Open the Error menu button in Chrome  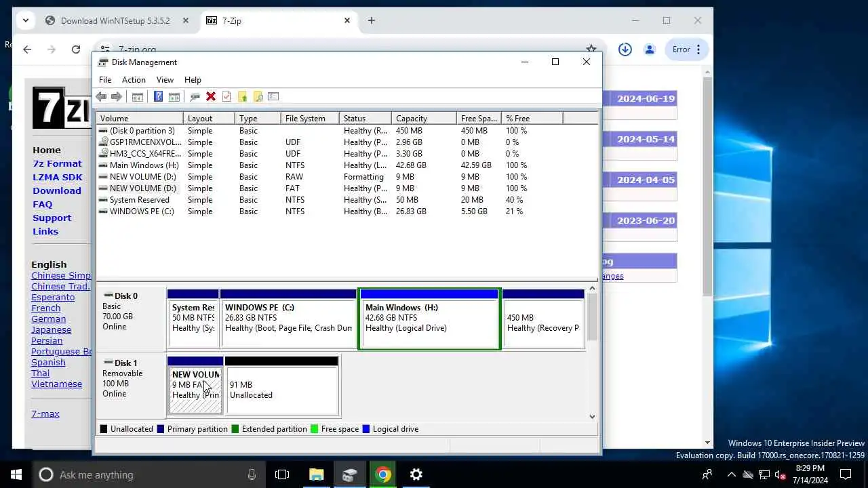[687, 49]
